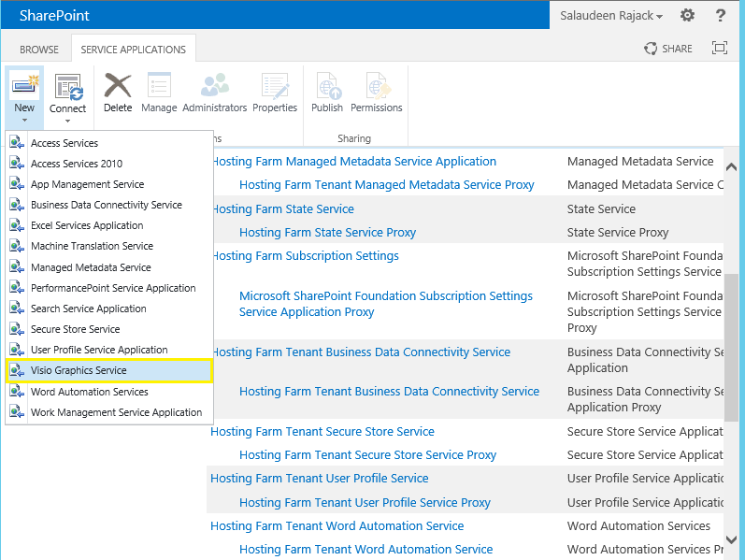Click the SharePoint title in header
The image size is (745, 560).
coord(54,15)
